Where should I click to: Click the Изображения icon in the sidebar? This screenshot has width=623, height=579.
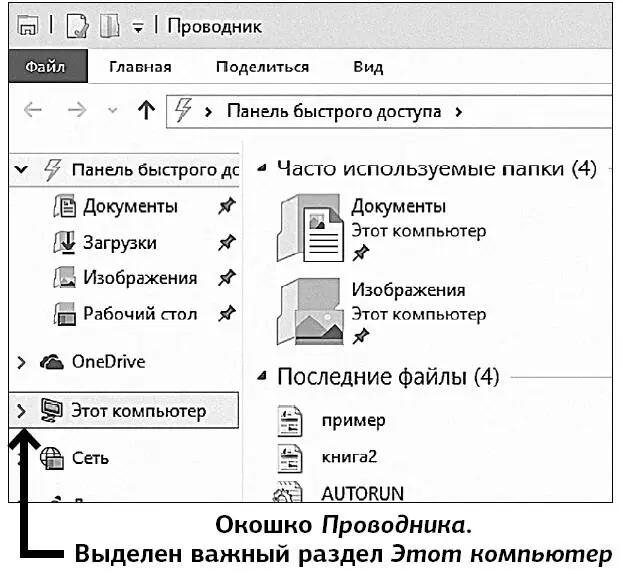(64, 277)
